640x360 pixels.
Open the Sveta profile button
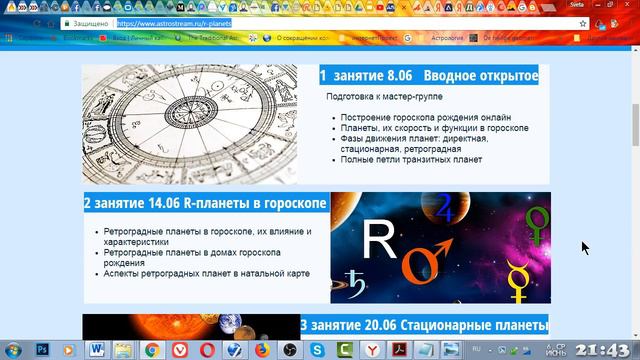pyautogui.click(x=577, y=4)
